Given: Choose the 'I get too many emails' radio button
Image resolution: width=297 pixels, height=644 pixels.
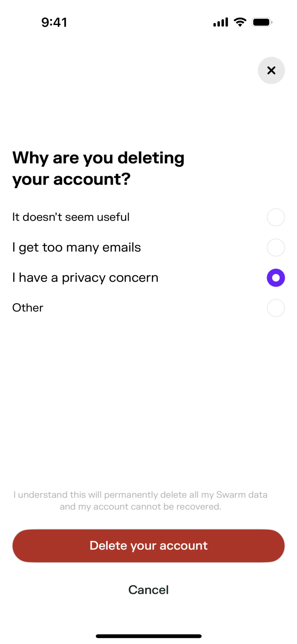Looking at the screenshot, I should (x=275, y=248).
